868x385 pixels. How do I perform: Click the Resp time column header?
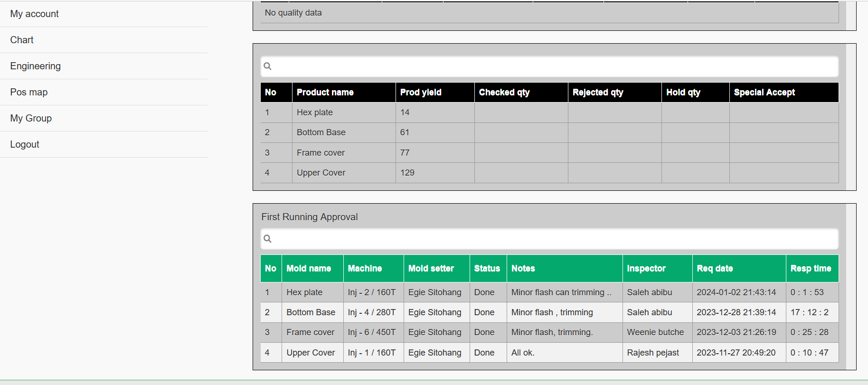click(x=811, y=268)
